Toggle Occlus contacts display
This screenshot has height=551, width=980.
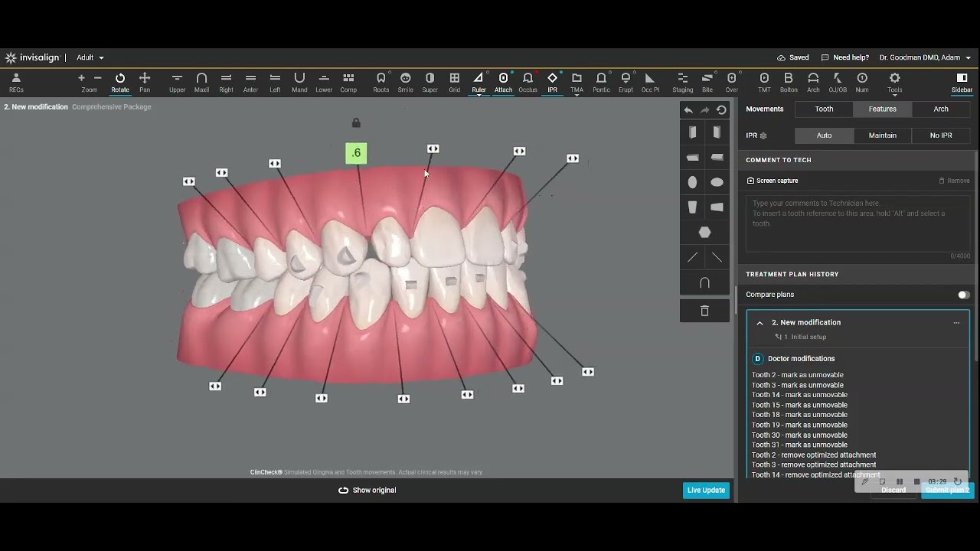click(528, 83)
